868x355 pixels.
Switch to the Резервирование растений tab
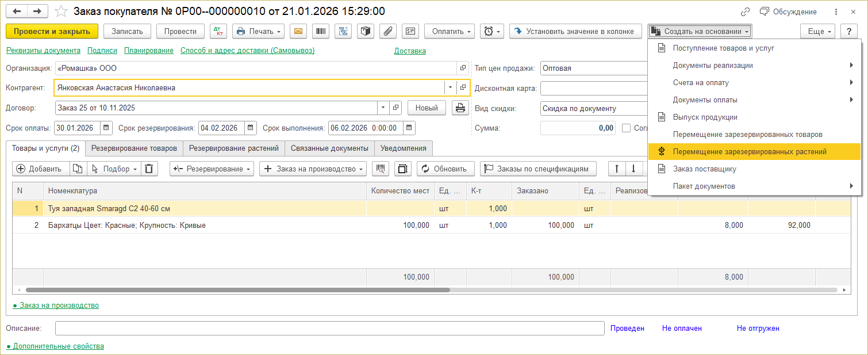(x=233, y=148)
